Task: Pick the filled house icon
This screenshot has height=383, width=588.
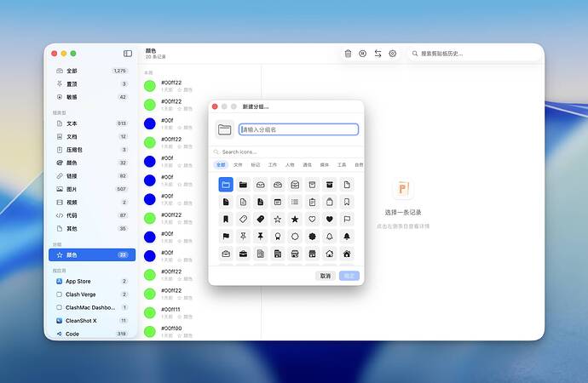Action: [x=347, y=254]
